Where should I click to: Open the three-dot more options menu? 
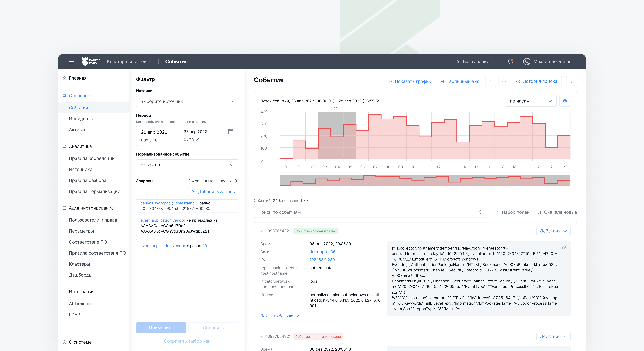point(571,81)
